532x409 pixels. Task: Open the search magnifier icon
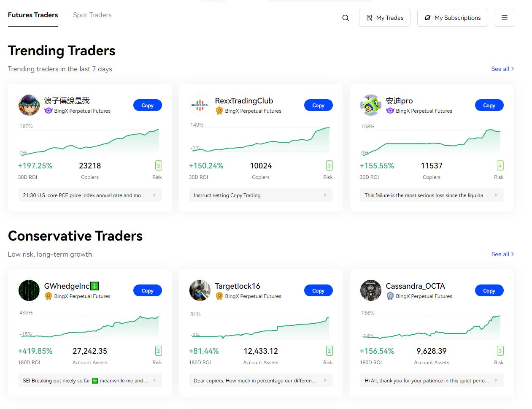click(346, 18)
